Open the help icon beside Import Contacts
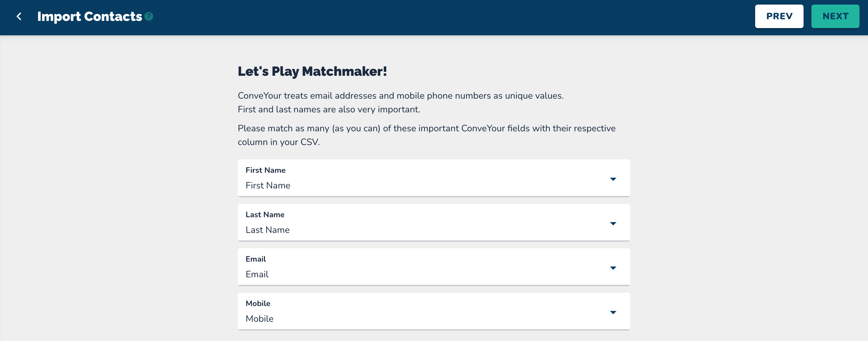Screen dimensions: 868x341 pyautogui.click(x=149, y=16)
